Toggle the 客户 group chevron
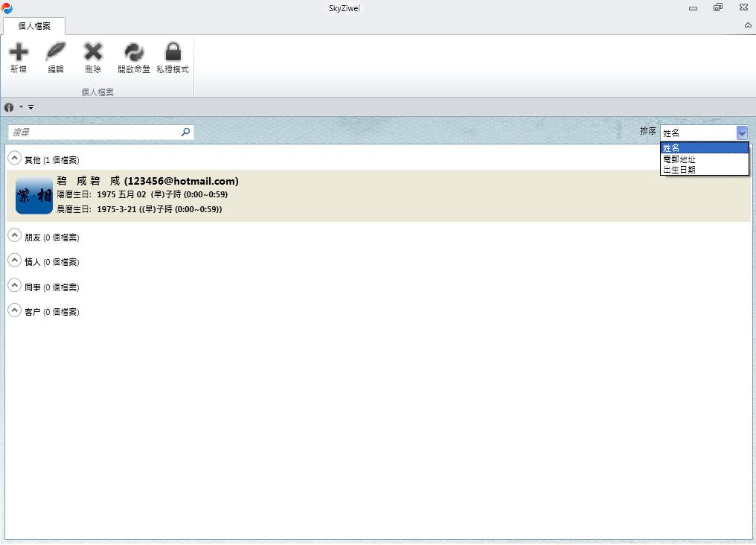Screen dimensions: 756x545 14,310
